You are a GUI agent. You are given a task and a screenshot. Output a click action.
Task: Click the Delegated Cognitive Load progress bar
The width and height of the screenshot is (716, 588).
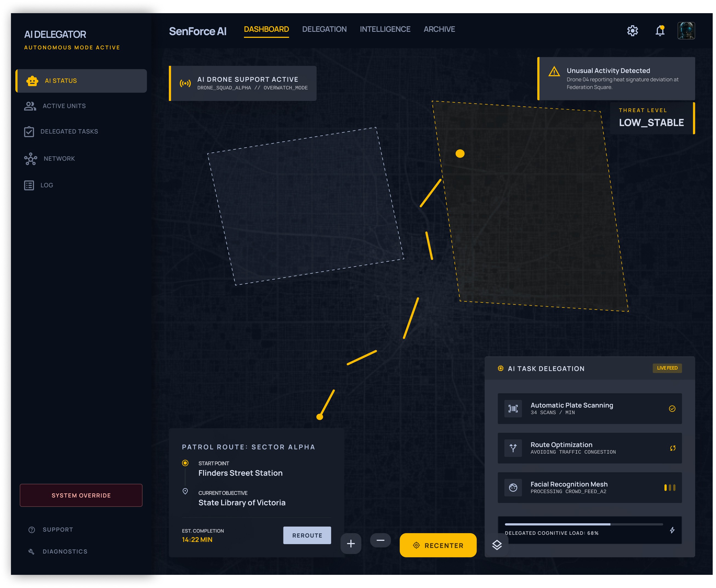pyautogui.click(x=583, y=524)
